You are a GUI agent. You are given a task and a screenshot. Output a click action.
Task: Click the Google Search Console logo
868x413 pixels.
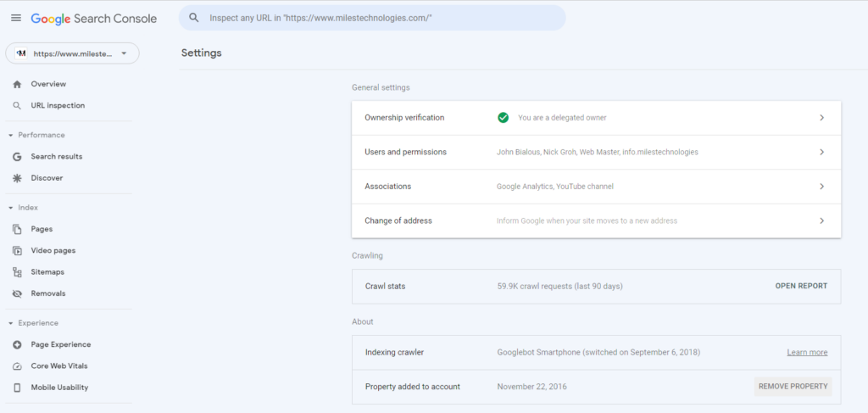(x=93, y=19)
